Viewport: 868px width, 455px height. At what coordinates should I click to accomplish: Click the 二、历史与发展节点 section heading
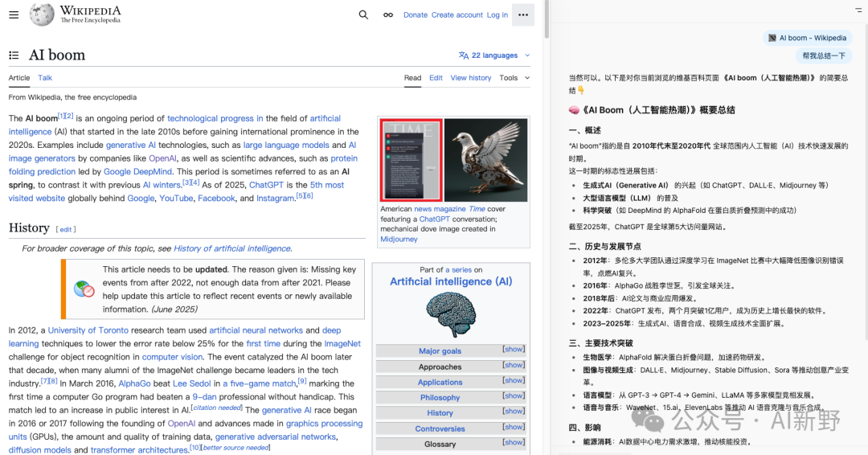coord(604,246)
